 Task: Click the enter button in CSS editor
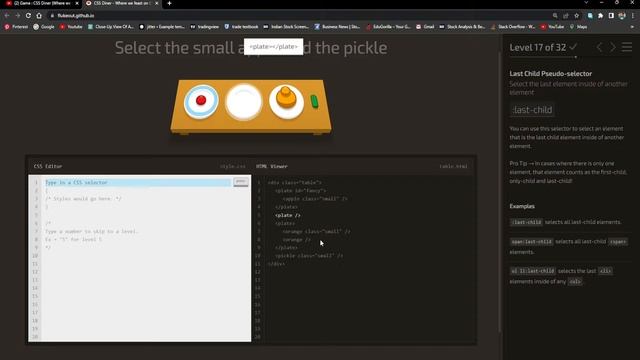(241, 182)
